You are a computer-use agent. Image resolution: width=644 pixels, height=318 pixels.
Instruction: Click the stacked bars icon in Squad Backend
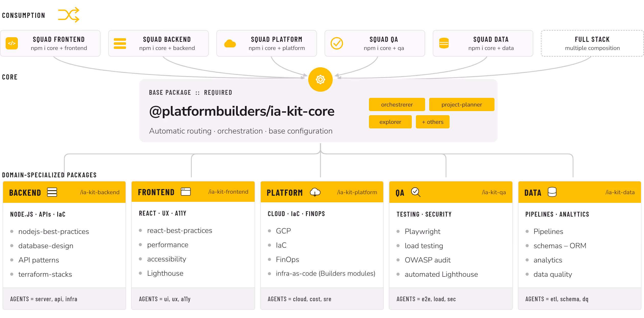click(x=120, y=43)
